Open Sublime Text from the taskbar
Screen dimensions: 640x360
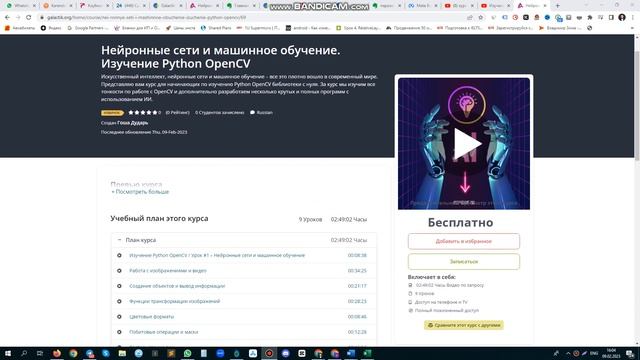pos(171,353)
